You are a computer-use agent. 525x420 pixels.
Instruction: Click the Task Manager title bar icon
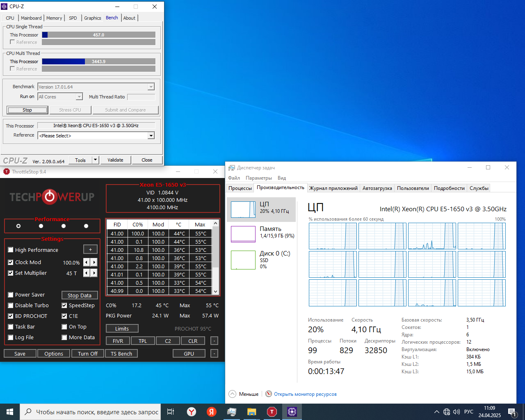tap(232, 168)
